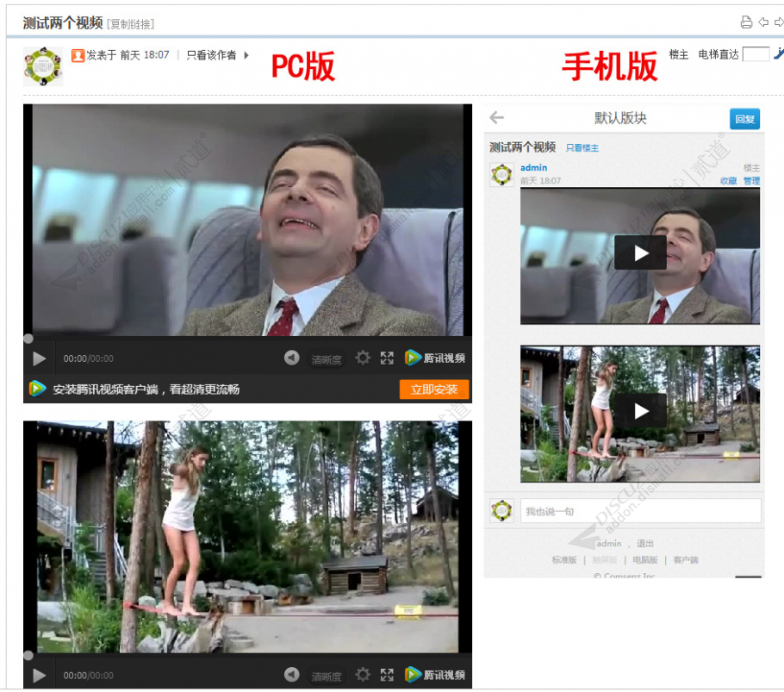Go back using mobile version arrow

point(497,118)
